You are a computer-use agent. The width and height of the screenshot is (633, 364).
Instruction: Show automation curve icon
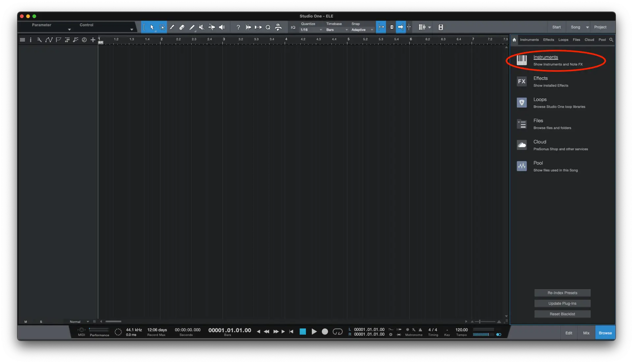point(49,40)
